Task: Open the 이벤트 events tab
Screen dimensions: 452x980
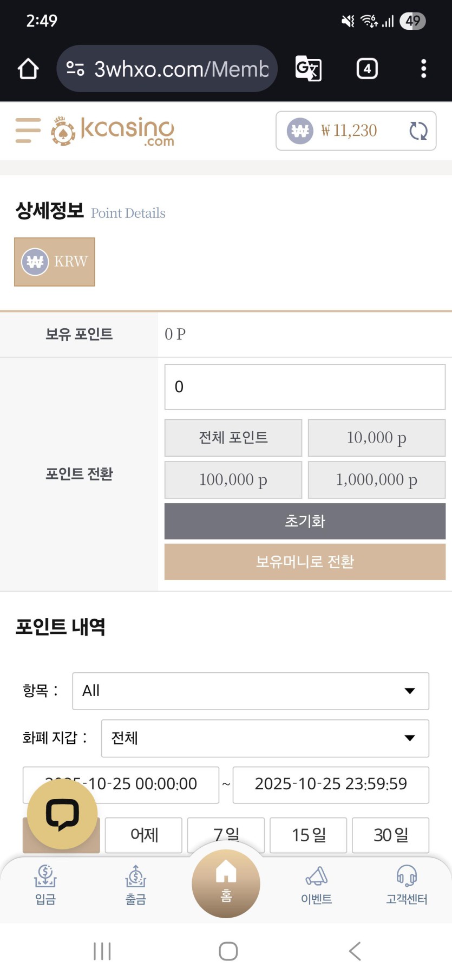Action: point(317,884)
